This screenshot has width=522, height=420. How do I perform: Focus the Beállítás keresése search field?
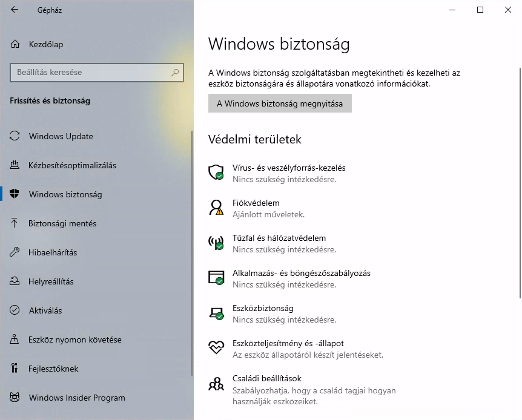[x=96, y=72]
